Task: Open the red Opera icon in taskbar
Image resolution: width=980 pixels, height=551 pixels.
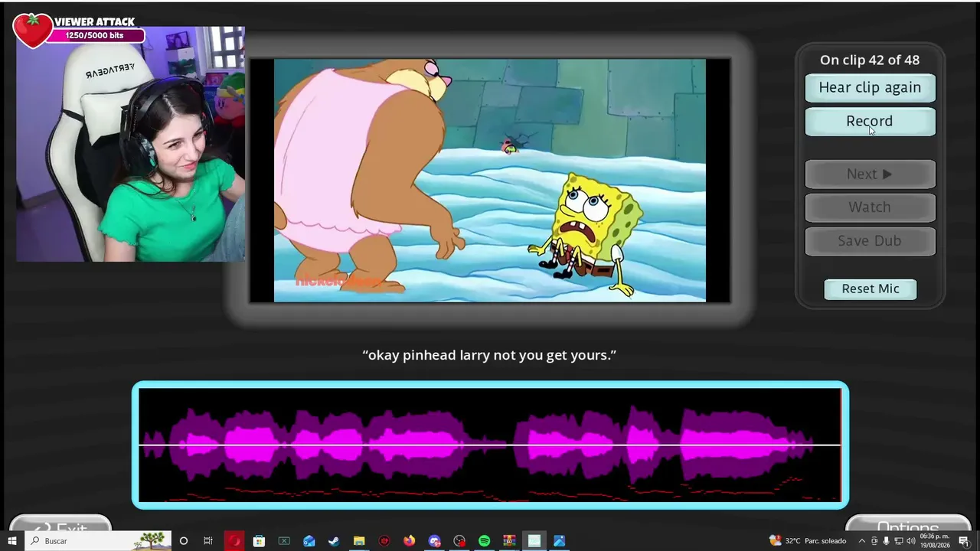Action: coord(234,541)
